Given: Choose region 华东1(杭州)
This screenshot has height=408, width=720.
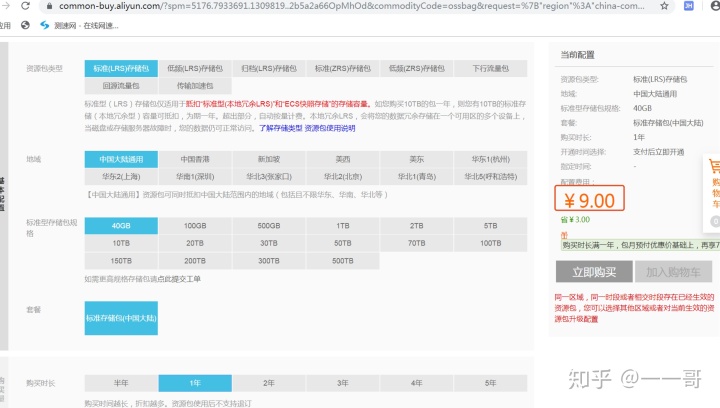Looking at the screenshot, I should [490, 159].
